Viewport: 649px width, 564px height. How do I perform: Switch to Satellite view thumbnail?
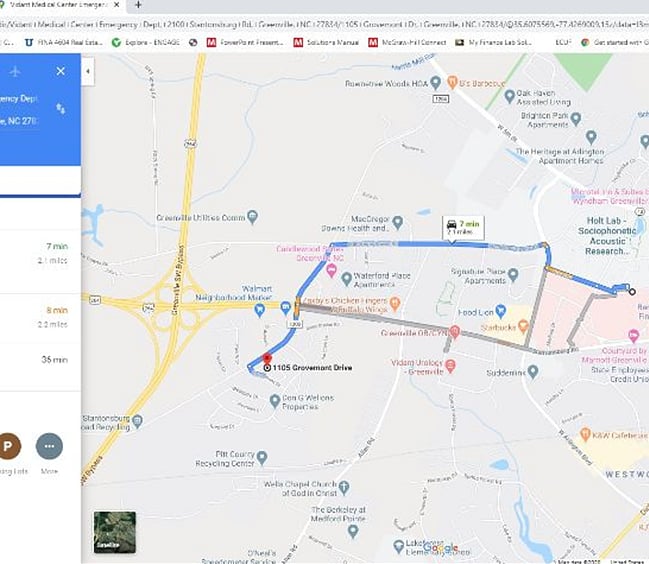[115, 532]
